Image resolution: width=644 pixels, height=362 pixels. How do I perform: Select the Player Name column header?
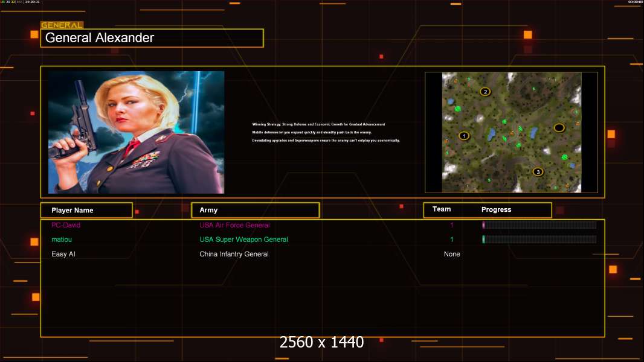[x=86, y=211]
